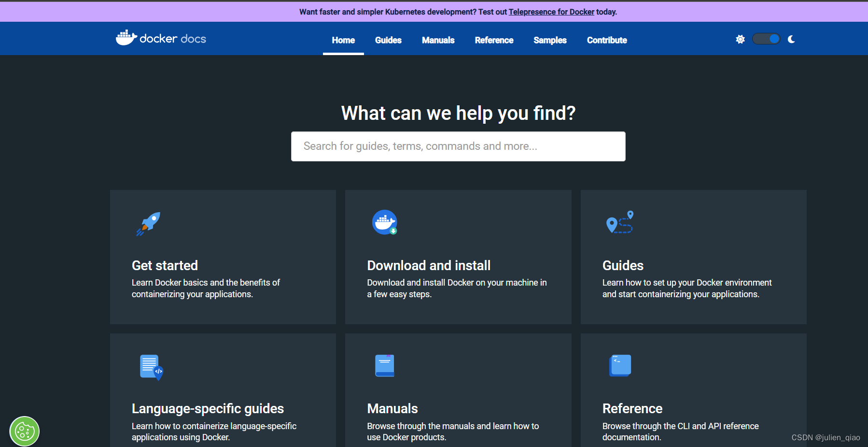Click the 'What can we help you find?' heading
Screen dimensions: 868x447
point(458,113)
